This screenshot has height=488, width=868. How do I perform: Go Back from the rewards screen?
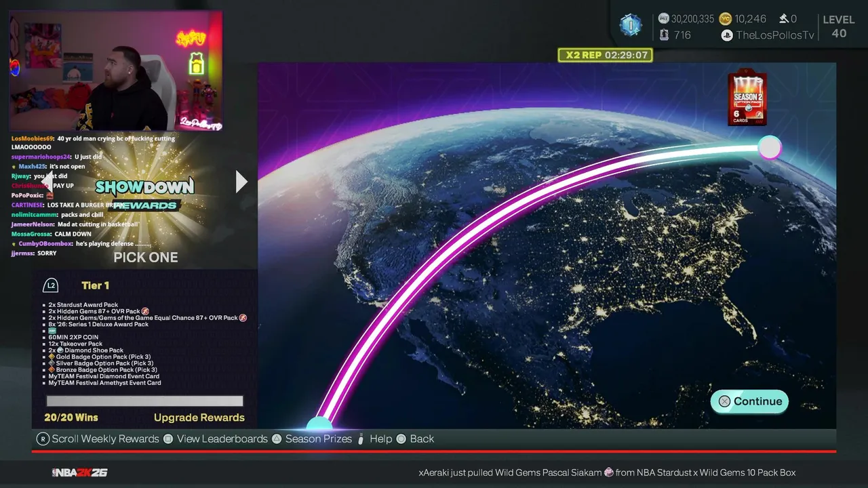tap(422, 439)
